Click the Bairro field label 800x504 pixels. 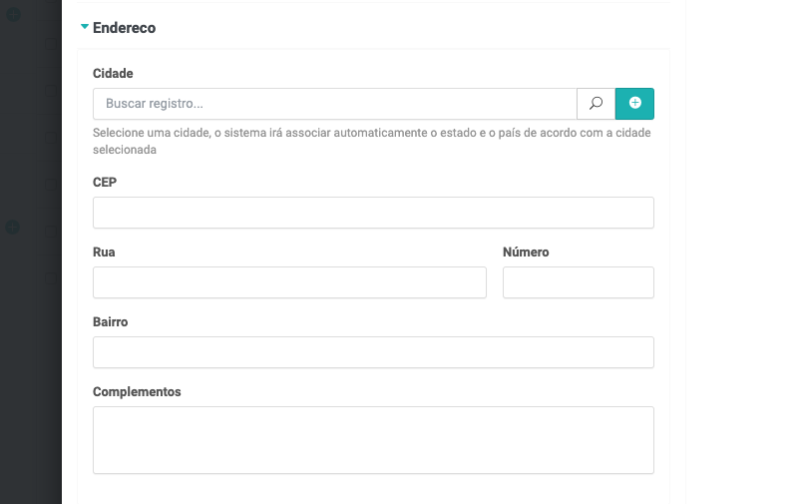[110, 322]
